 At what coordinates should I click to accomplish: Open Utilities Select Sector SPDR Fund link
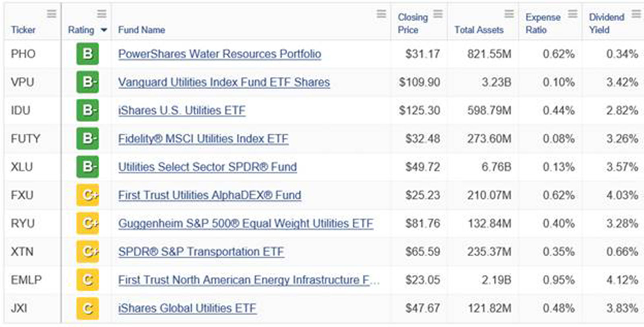tap(207, 167)
